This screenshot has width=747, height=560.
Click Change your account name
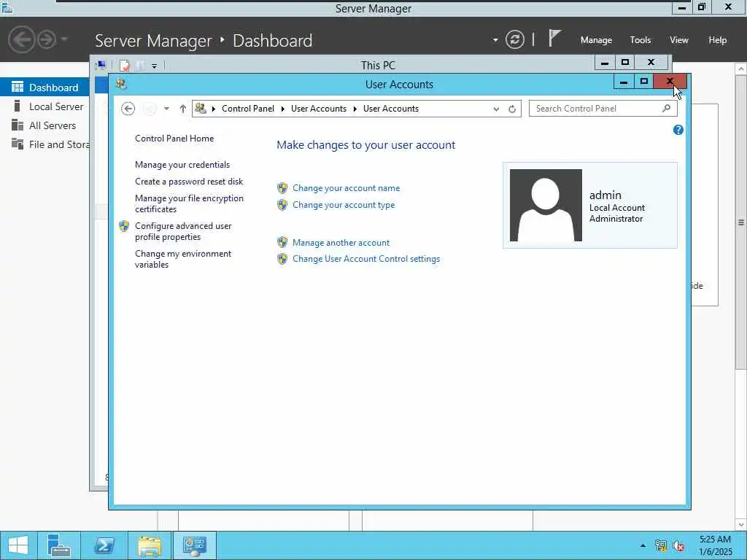[x=346, y=188]
